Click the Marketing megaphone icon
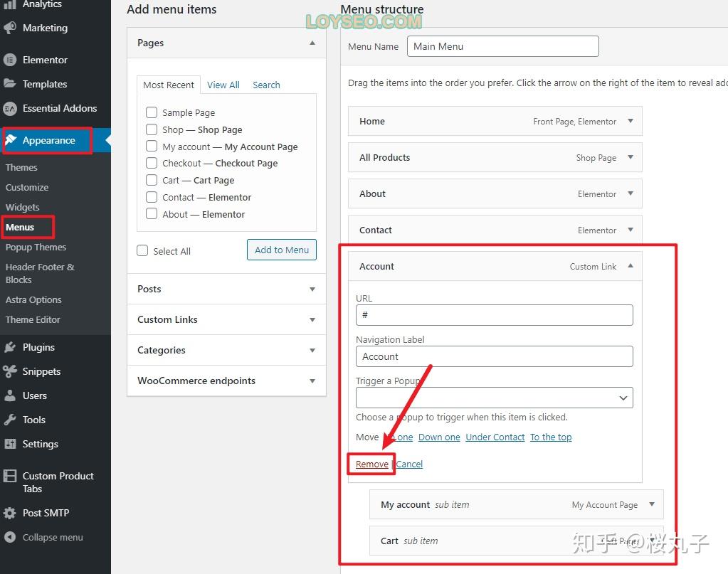The height and width of the screenshot is (574, 728). (10, 28)
